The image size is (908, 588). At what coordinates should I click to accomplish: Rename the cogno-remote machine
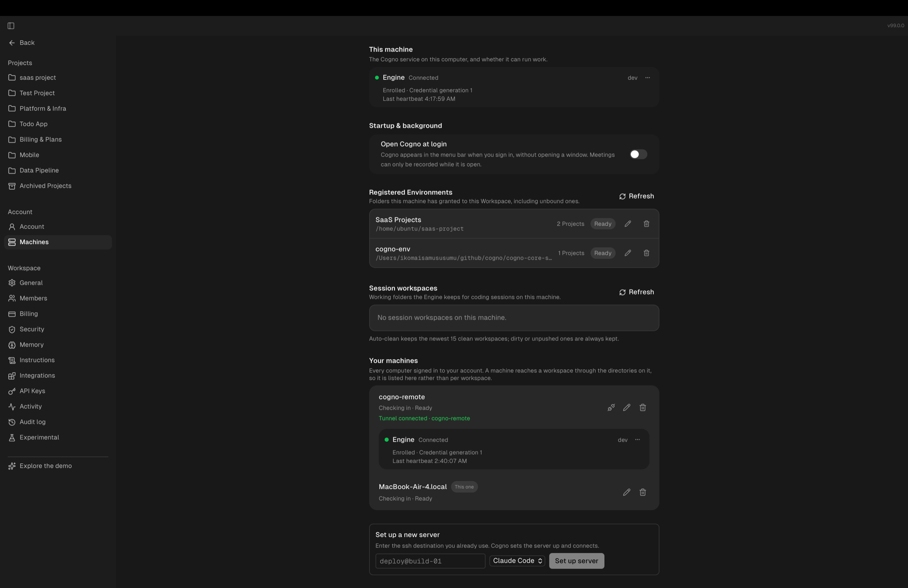tap(627, 408)
